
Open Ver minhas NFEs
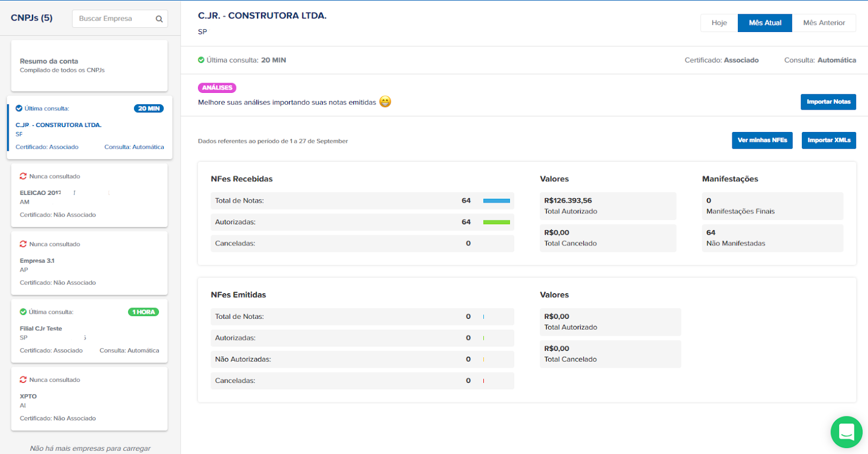(762, 140)
